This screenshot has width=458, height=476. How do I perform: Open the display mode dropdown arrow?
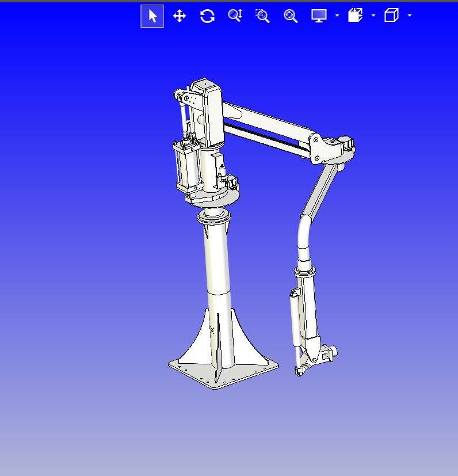click(x=337, y=16)
